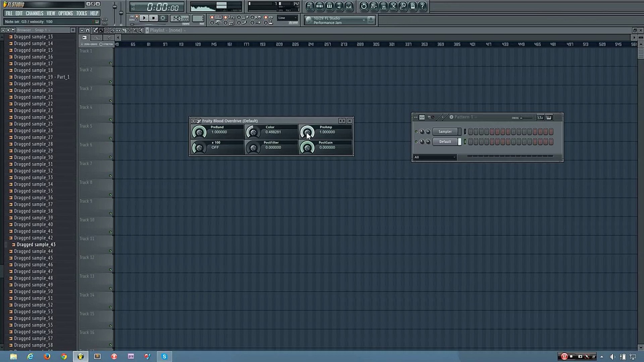This screenshot has width=644, height=362.
Task: Click the Default channel button
Action: pyautogui.click(x=445, y=141)
